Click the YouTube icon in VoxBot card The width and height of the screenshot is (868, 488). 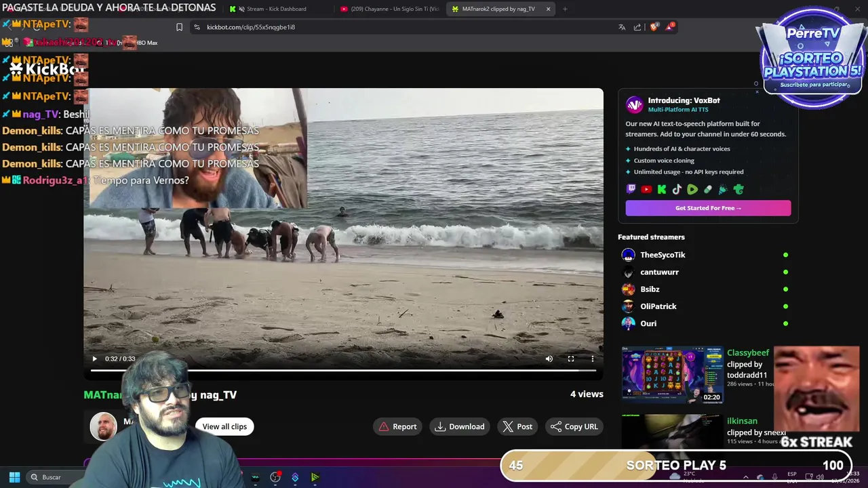click(x=646, y=190)
